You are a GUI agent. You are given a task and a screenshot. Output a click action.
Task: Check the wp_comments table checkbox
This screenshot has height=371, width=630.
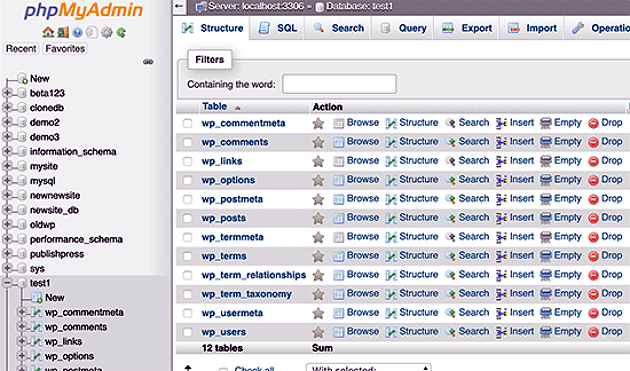click(187, 142)
